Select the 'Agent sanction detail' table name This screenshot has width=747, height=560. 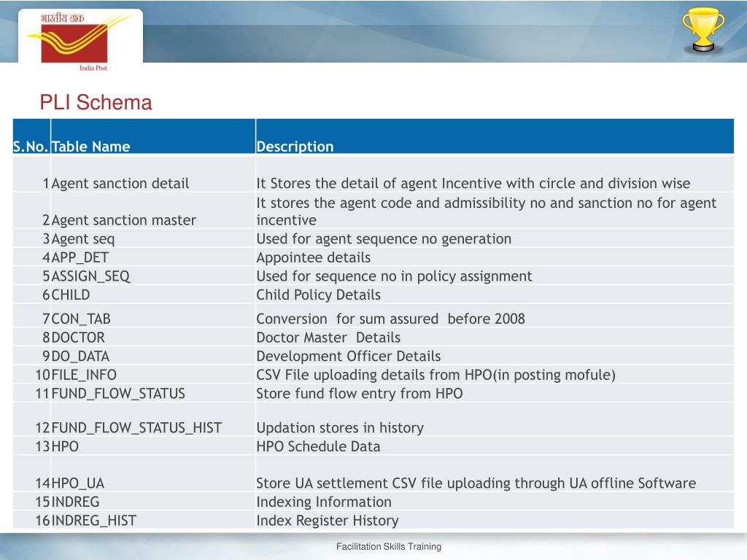click(x=120, y=183)
